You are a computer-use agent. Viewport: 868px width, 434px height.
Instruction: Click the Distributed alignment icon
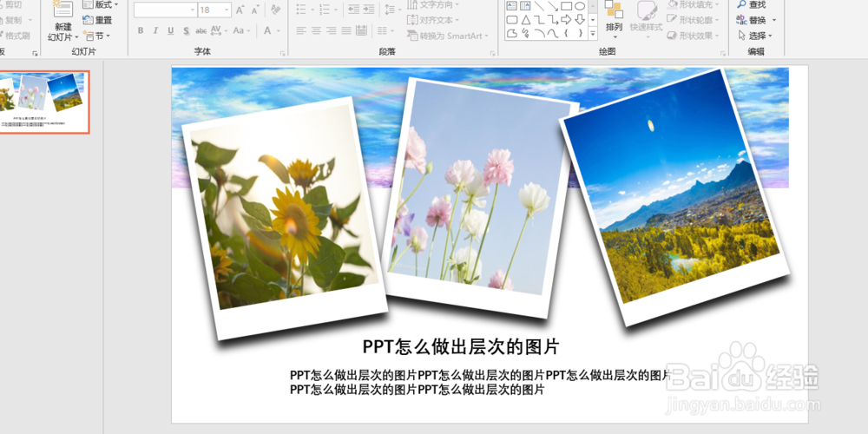361,30
